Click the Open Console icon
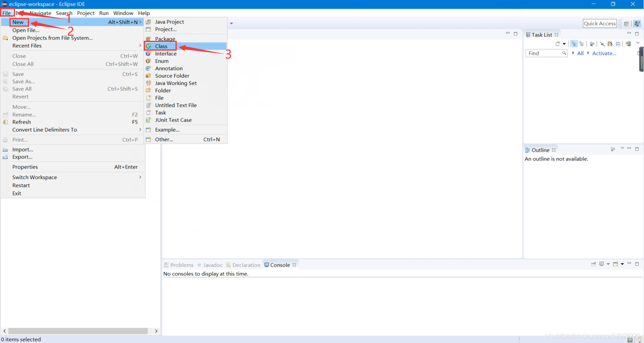The image size is (644, 343). [616, 264]
